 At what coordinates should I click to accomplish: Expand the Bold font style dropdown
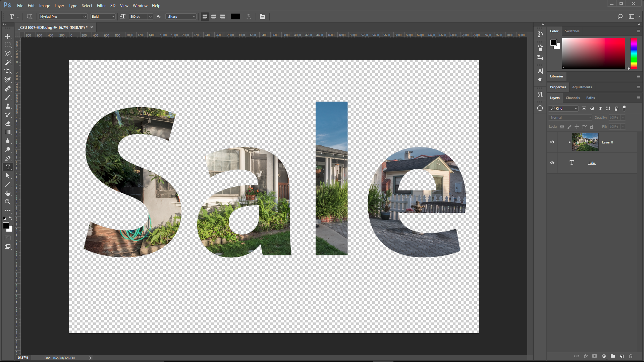113,16
